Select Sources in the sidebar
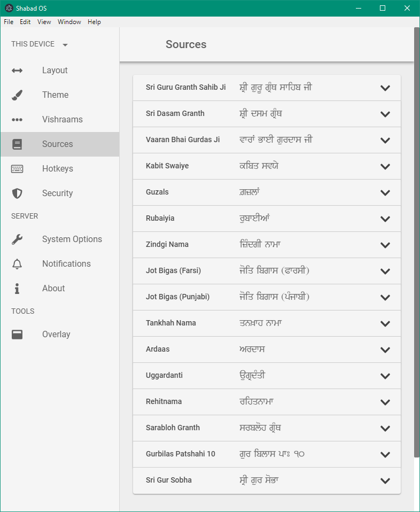 60,144
